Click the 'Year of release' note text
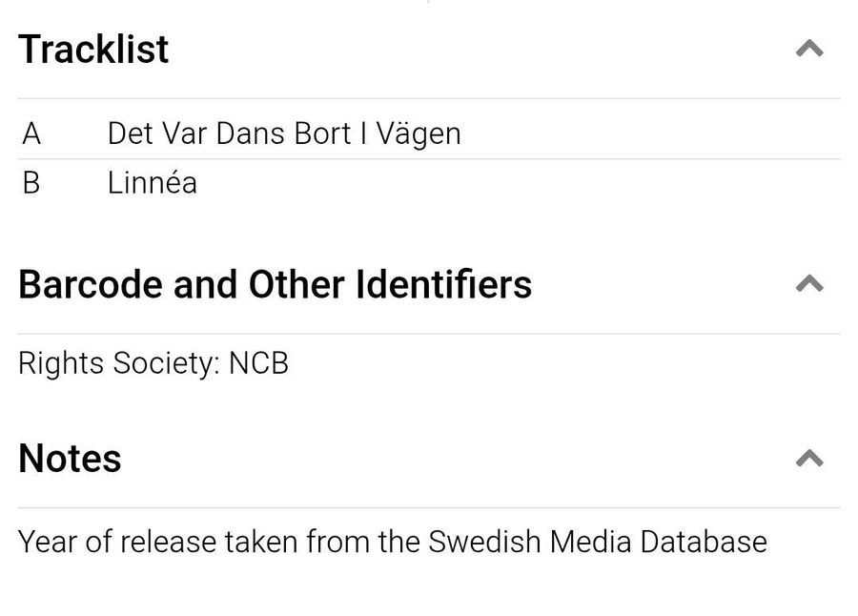This screenshot has width=858, height=616. tap(117, 542)
